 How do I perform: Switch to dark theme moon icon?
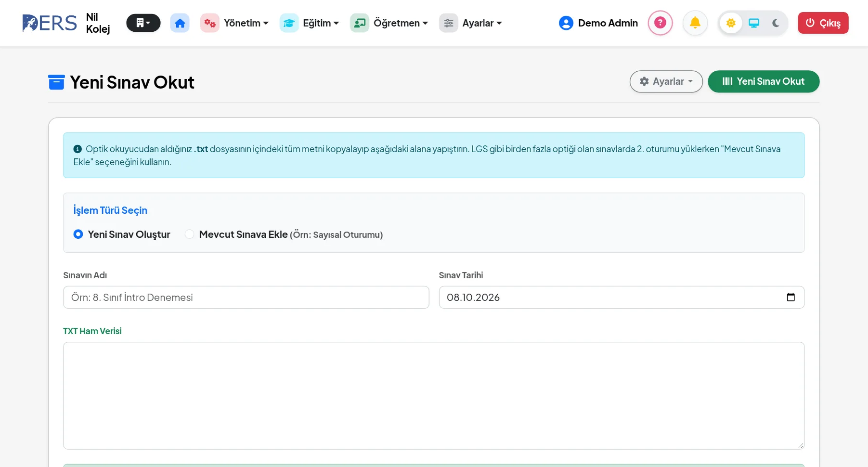click(776, 23)
